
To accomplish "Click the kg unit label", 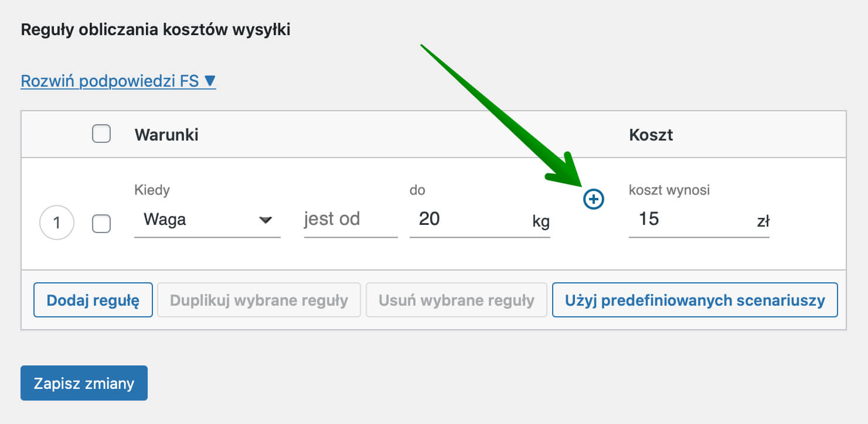I will click(541, 222).
